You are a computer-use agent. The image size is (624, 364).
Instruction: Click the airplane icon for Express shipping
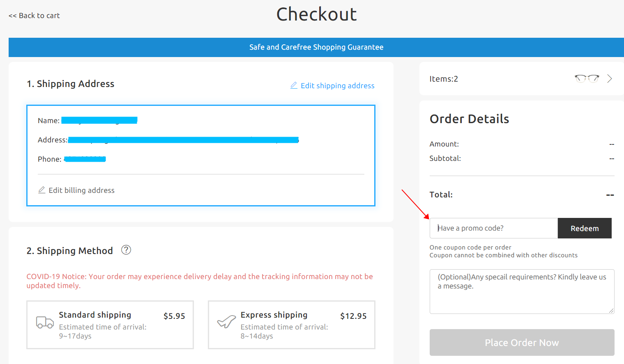tap(226, 322)
